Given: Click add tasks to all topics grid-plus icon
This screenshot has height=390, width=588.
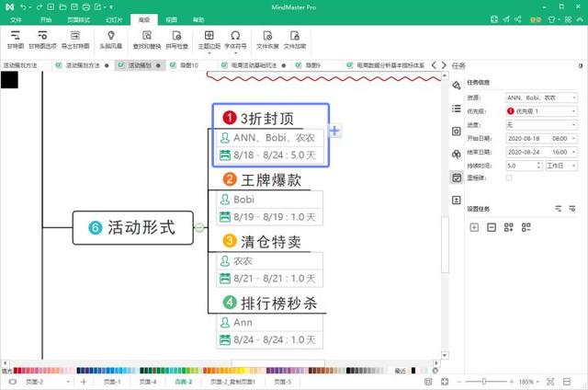Looking at the screenshot, I should point(508,227).
